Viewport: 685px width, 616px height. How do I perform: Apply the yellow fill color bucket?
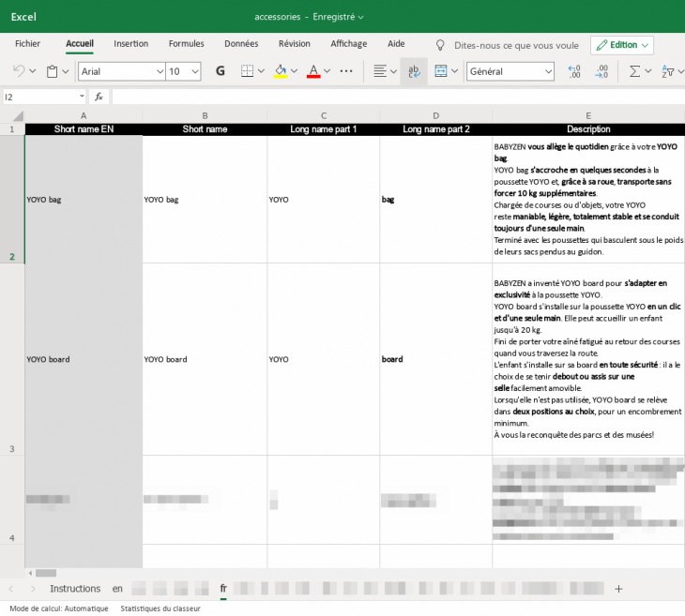281,70
